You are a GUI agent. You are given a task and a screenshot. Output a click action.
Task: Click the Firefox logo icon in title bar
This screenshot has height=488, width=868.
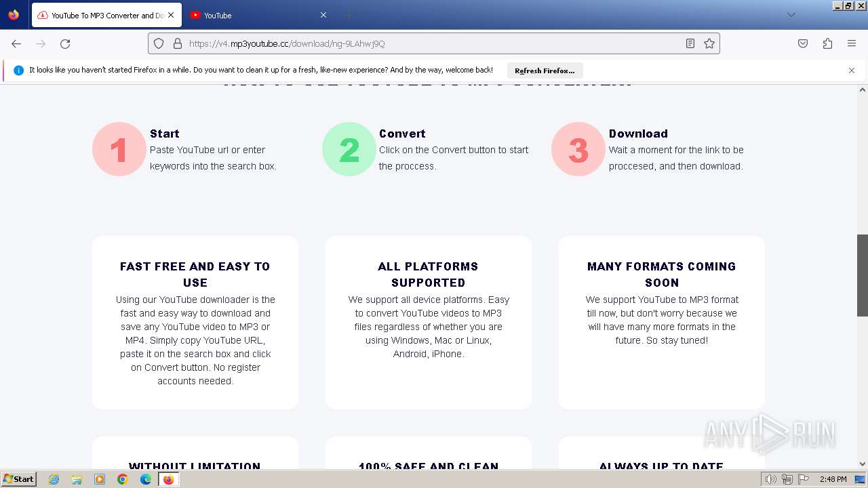pyautogui.click(x=14, y=15)
